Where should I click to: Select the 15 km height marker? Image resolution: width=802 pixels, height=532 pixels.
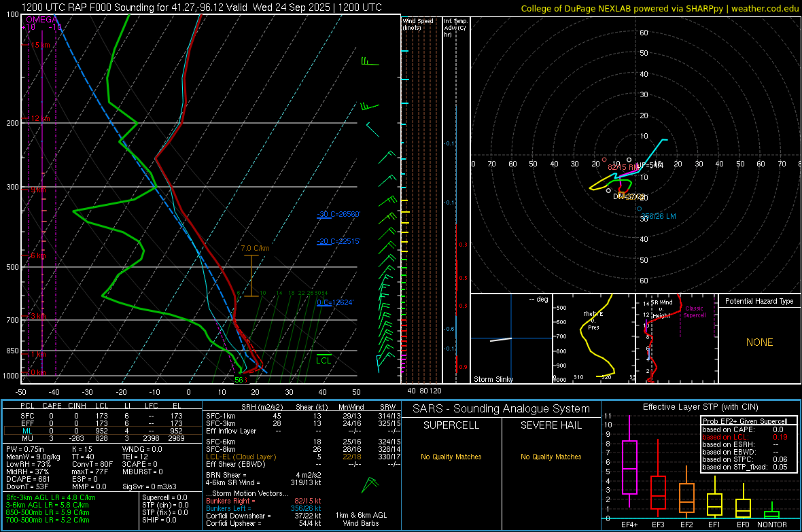click(x=40, y=45)
